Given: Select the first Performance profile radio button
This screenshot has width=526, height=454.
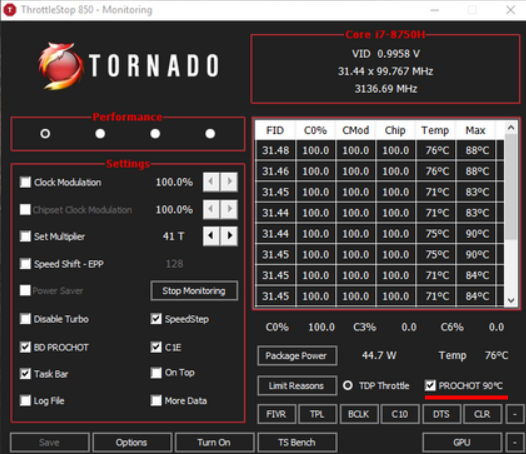Looking at the screenshot, I should pyautogui.click(x=45, y=134).
